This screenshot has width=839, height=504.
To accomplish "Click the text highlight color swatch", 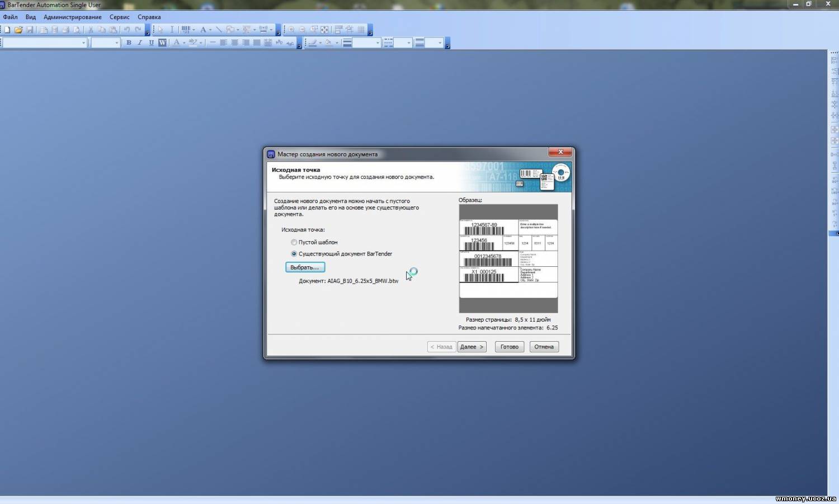I will [x=193, y=43].
